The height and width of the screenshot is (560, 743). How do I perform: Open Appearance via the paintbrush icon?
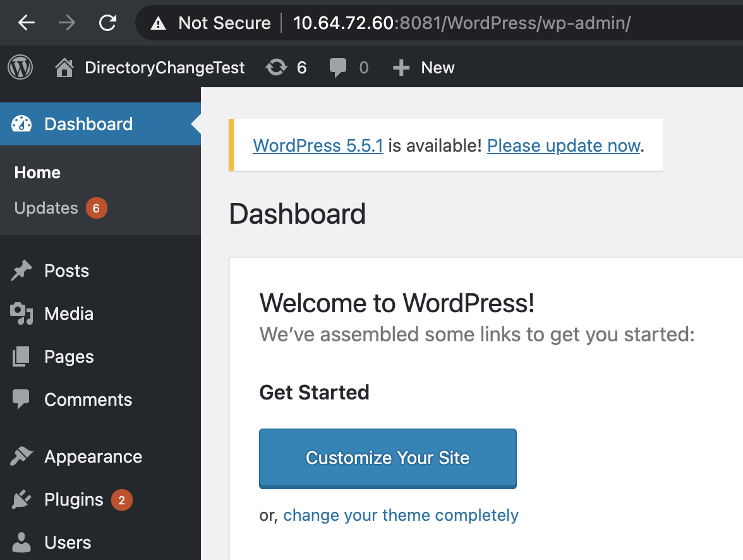21,456
